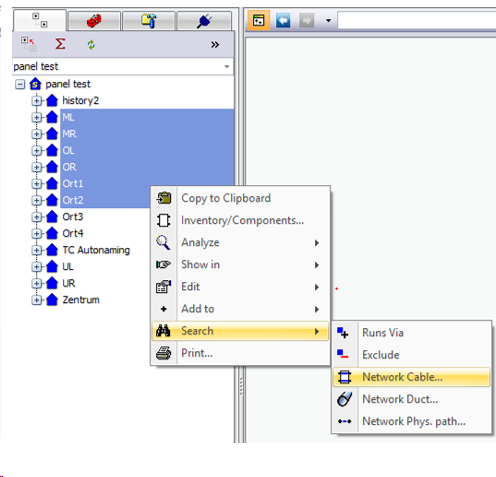Click the Runs Via plus icon
Screen dimensions: 496x477
(343, 333)
